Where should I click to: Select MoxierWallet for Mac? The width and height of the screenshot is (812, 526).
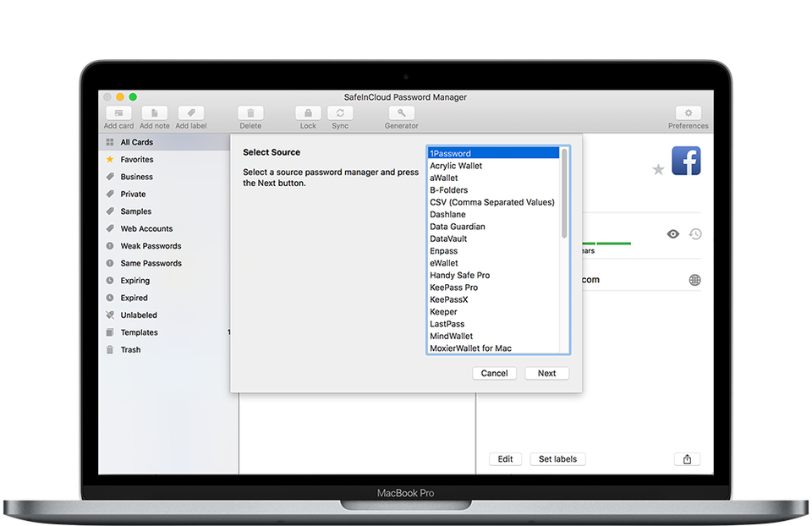point(493,348)
